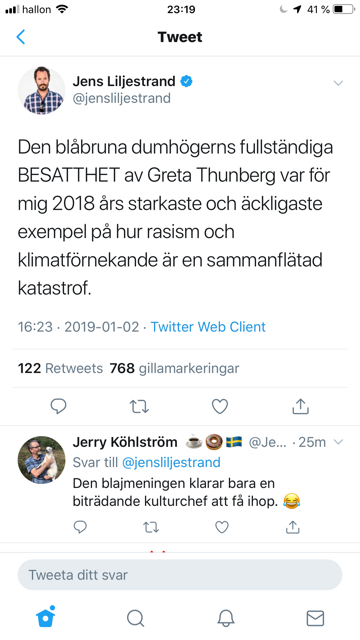The image size is (360, 640).
Task: Open the Messages envelope tab
Action: [315, 618]
